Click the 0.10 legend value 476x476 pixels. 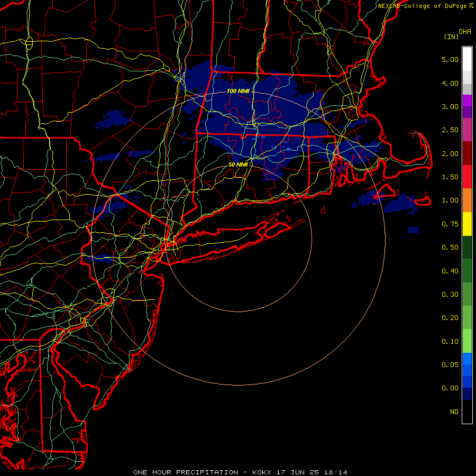tap(450, 342)
